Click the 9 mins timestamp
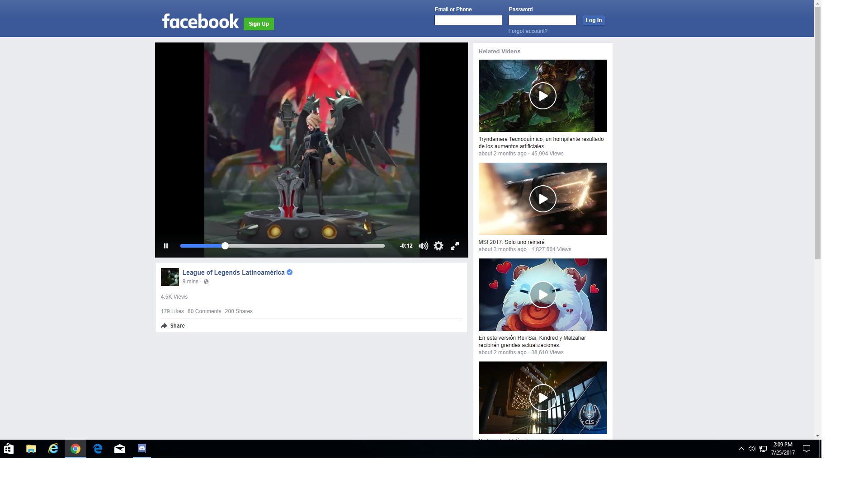The width and height of the screenshot is (868, 488). (190, 282)
